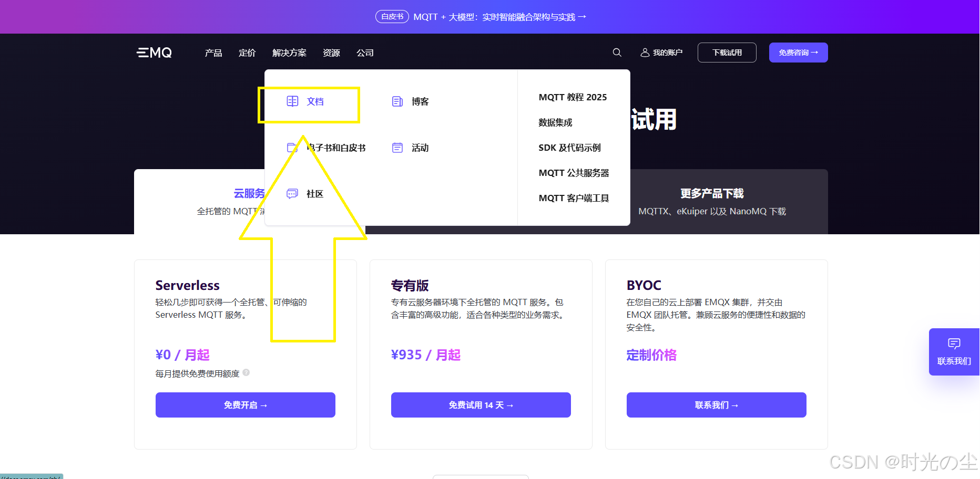Click the BYOC card heading

(x=644, y=285)
